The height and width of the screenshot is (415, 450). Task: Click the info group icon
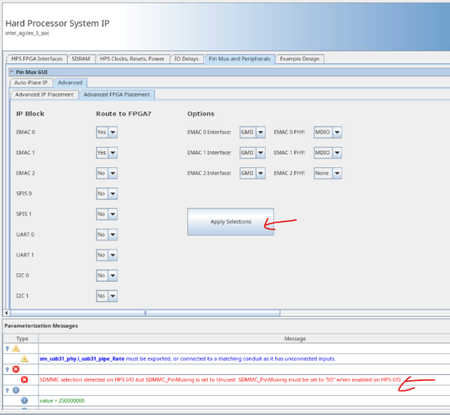(x=16, y=390)
